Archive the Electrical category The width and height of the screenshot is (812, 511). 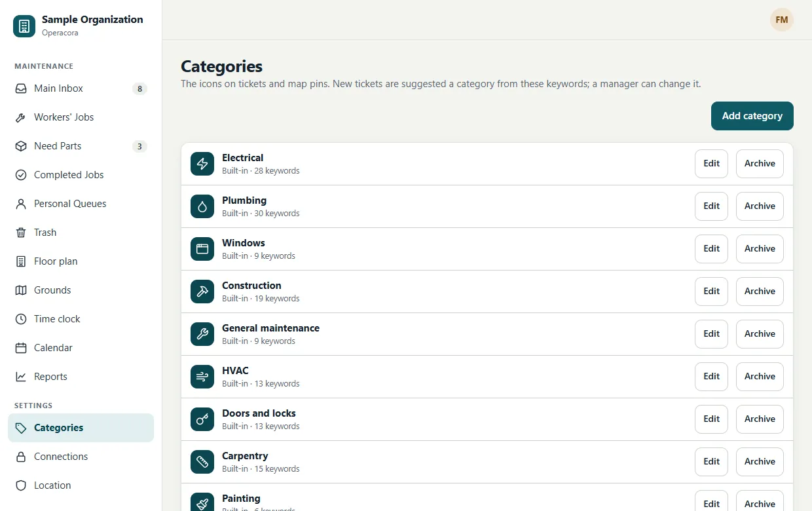click(760, 164)
